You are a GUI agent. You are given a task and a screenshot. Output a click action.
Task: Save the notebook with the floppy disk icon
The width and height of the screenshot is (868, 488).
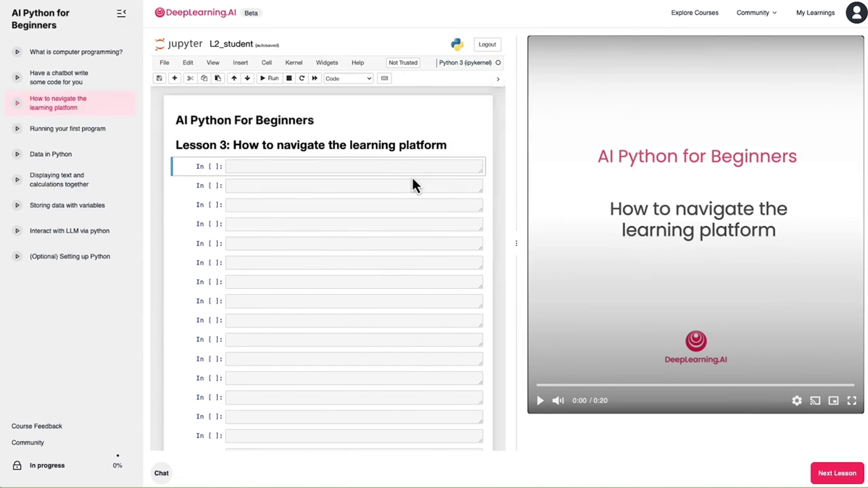point(159,78)
